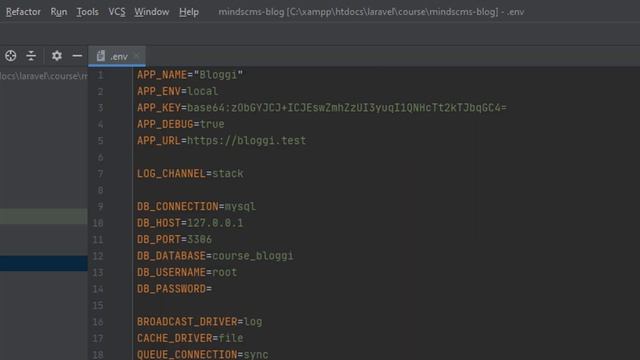Click the DB_DATABASE=course_bloggi line
Screen dimensions: 640x360
pyautogui.click(x=215, y=256)
